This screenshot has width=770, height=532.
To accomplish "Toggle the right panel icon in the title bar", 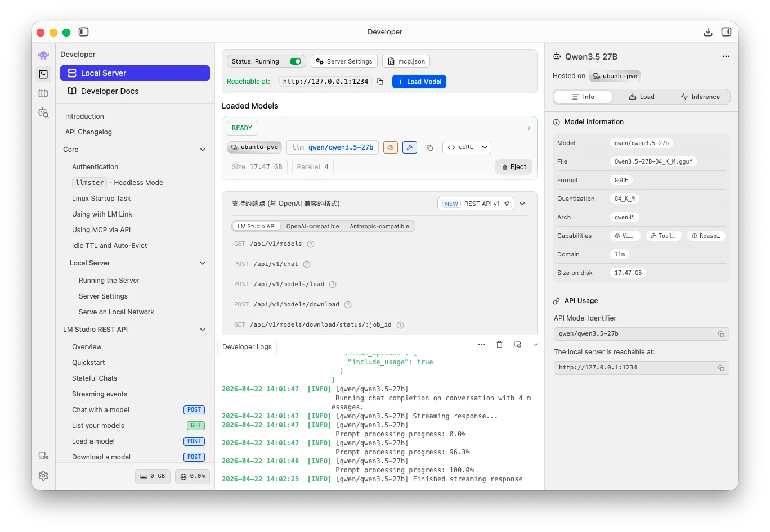I will click(726, 32).
